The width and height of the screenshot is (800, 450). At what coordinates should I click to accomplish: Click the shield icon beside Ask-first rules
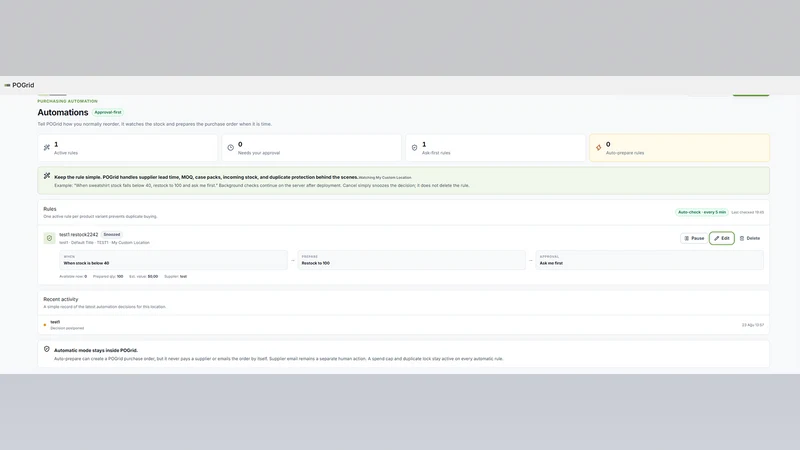(x=414, y=147)
